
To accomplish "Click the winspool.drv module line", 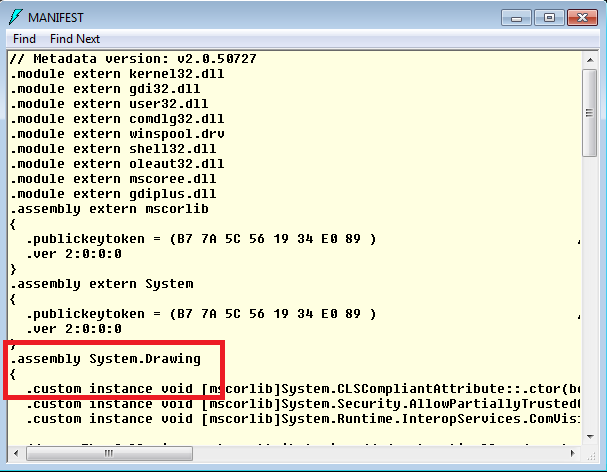I will coord(117,134).
